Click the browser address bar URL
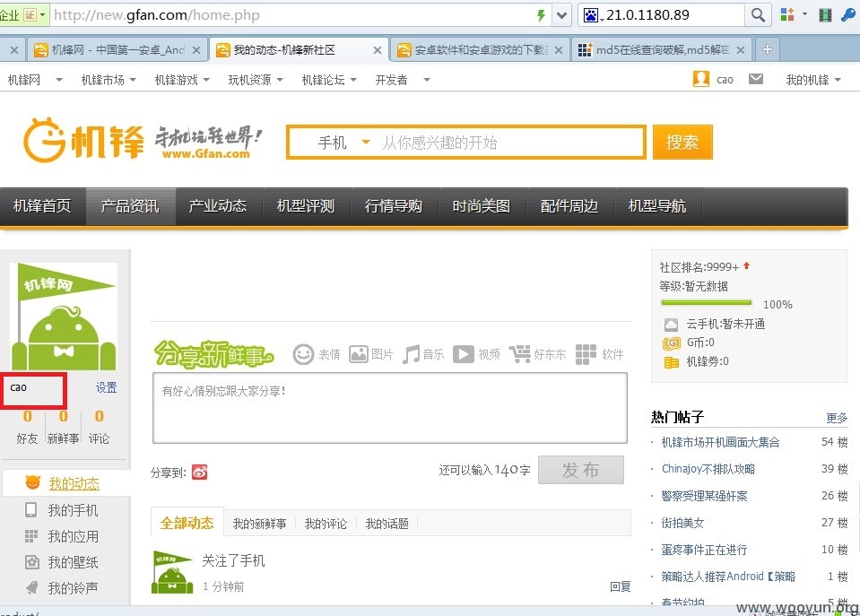Screen dimensions: 860x616 pyautogui.click(x=156, y=15)
